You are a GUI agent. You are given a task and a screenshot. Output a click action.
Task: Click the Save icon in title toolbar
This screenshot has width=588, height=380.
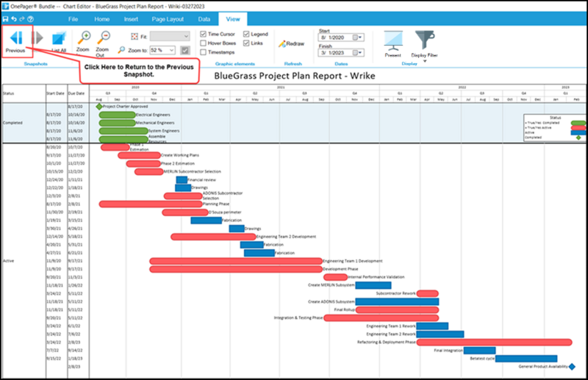[6, 19]
